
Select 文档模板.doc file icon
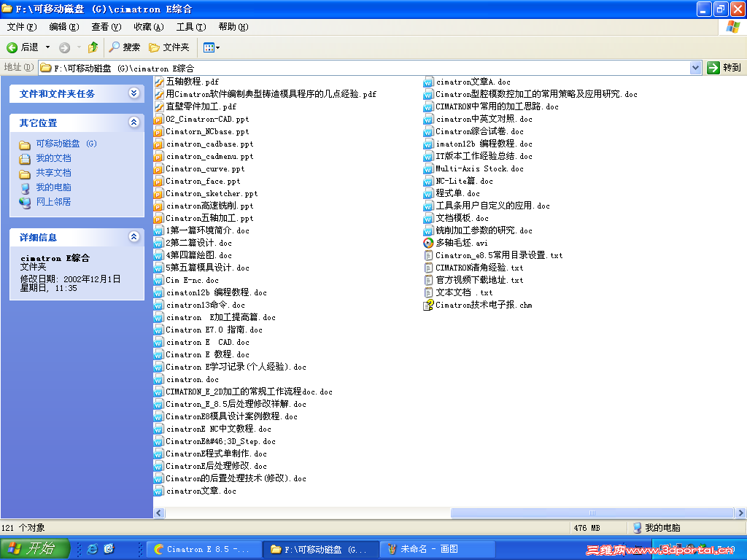click(428, 218)
